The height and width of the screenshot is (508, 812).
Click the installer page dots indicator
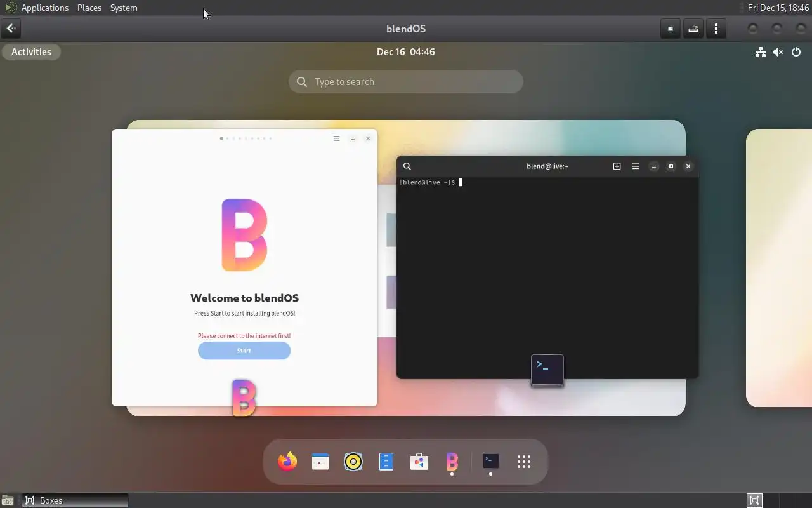coord(246,138)
